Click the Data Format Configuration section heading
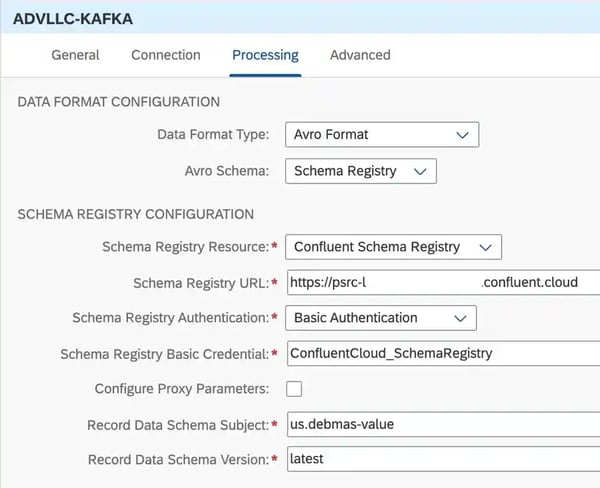The image size is (600, 488). (x=119, y=102)
